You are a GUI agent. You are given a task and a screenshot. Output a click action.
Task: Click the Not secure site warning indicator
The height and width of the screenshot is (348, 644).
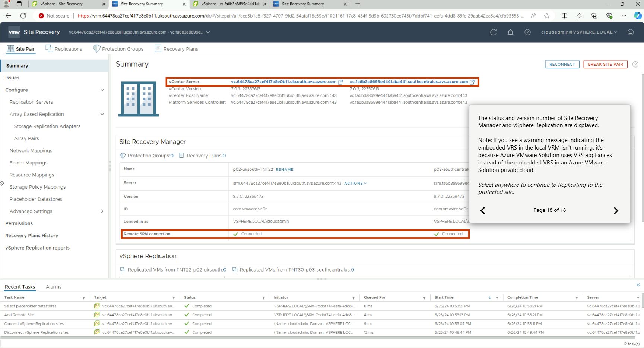pos(54,16)
